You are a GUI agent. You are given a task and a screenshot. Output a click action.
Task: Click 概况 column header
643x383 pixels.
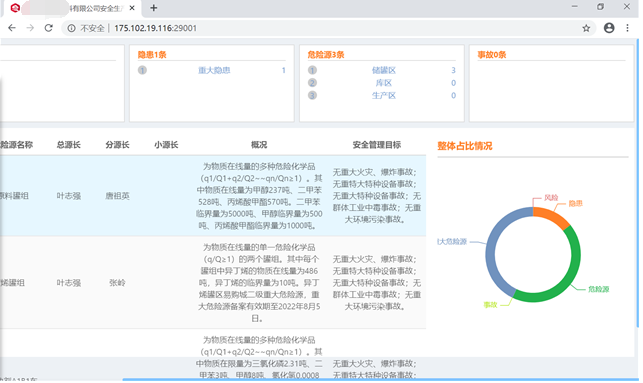point(259,145)
